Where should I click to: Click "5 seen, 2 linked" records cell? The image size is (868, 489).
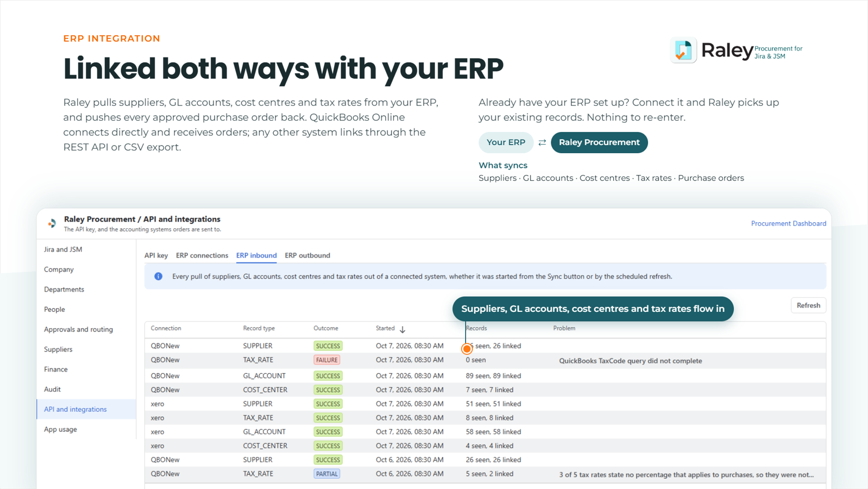(489, 474)
